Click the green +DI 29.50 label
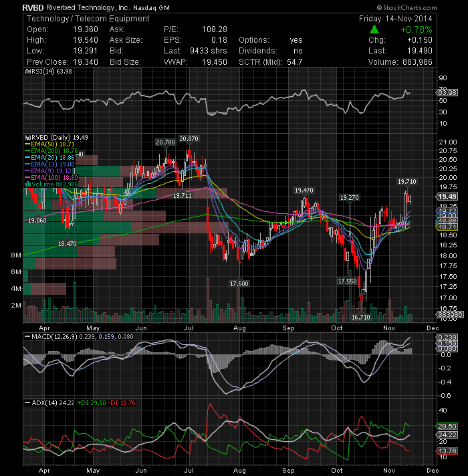This screenshot has width=468, height=476. (x=92, y=403)
